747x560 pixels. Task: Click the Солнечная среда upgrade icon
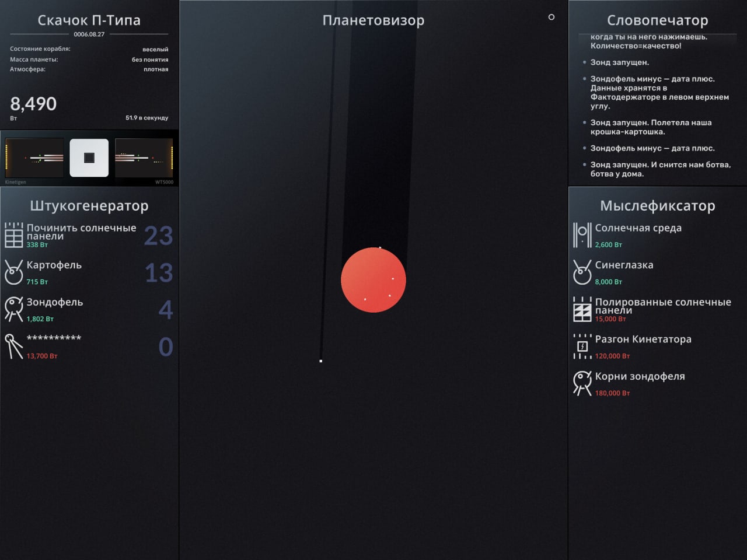point(582,236)
